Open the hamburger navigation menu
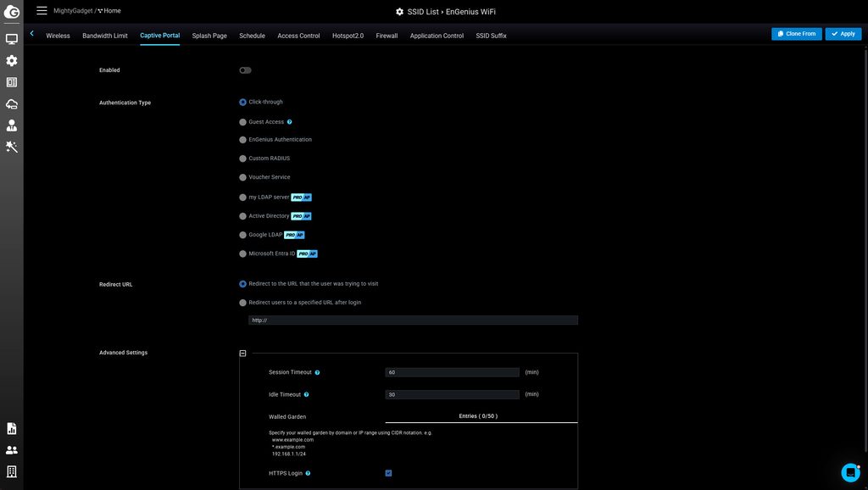Viewport: 868px width, 490px height. pyautogui.click(x=42, y=10)
